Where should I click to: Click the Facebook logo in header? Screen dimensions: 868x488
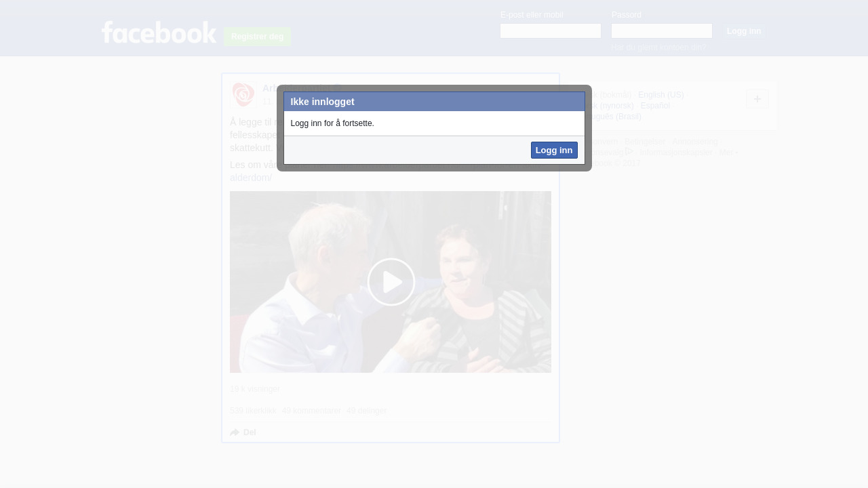(x=159, y=33)
